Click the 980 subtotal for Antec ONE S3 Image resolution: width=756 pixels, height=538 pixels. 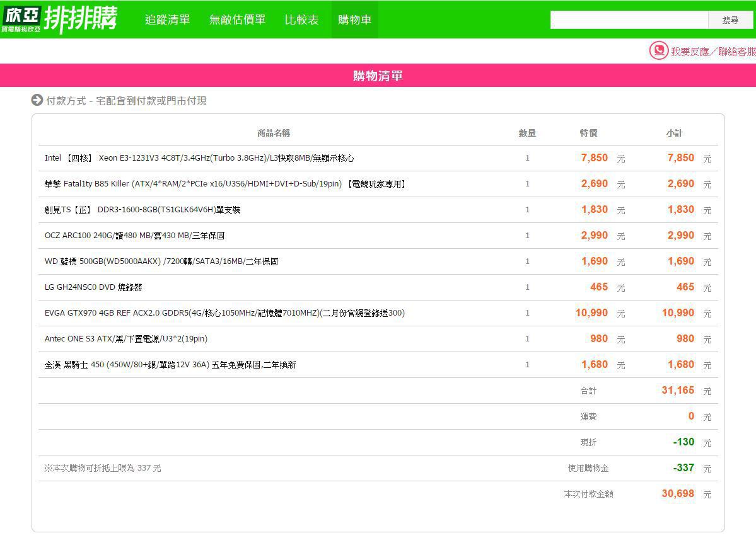[685, 338]
